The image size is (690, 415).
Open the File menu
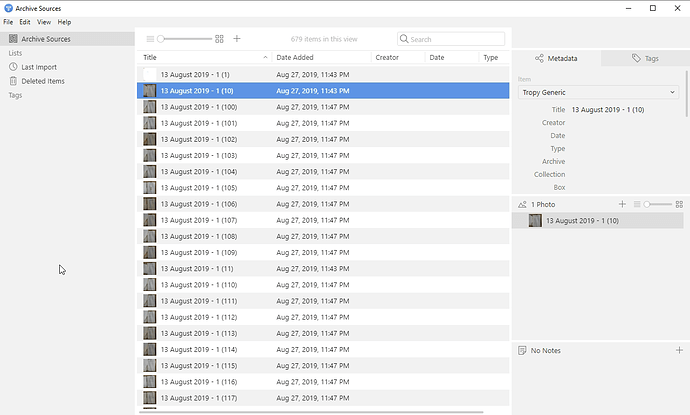[8, 22]
